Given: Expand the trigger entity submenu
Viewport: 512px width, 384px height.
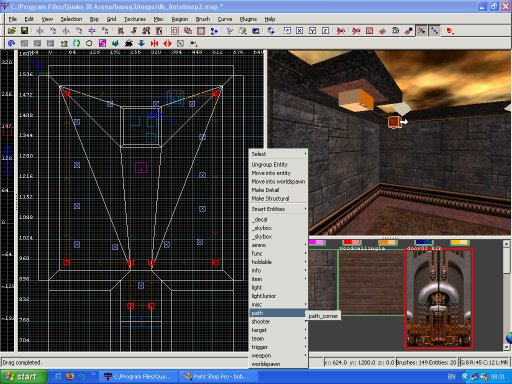Looking at the screenshot, I should pos(278,347).
